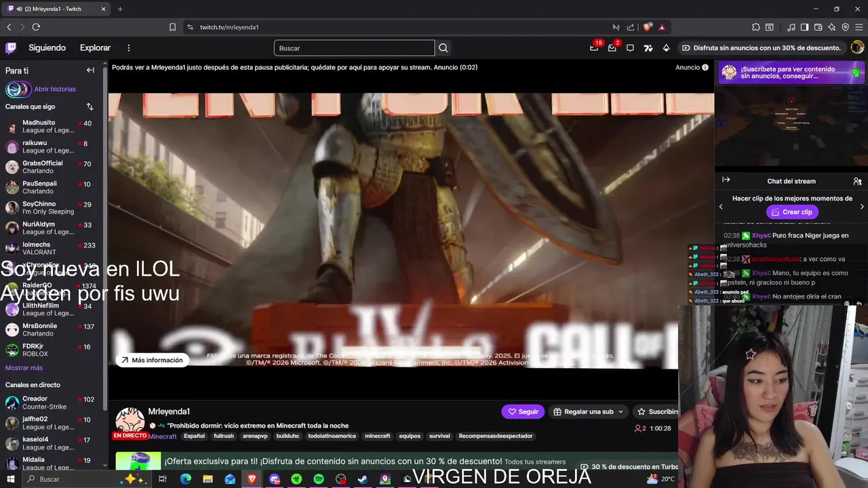Open the Regalar una sub dropdown
The image size is (868, 488).
click(588, 411)
